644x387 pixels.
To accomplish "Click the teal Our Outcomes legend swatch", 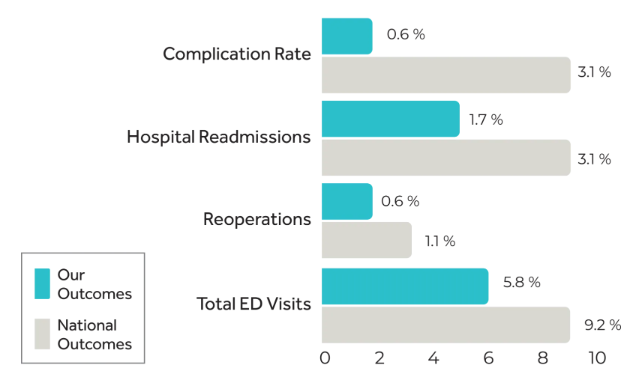I will [42, 283].
